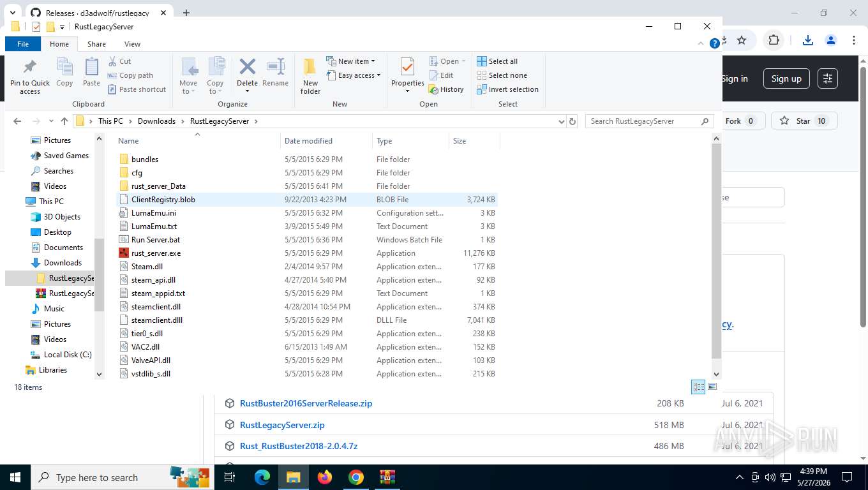Click RustBuster2016ServerRelease.zip download link
The height and width of the screenshot is (490, 868).
pyautogui.click(x=306, y=403)
